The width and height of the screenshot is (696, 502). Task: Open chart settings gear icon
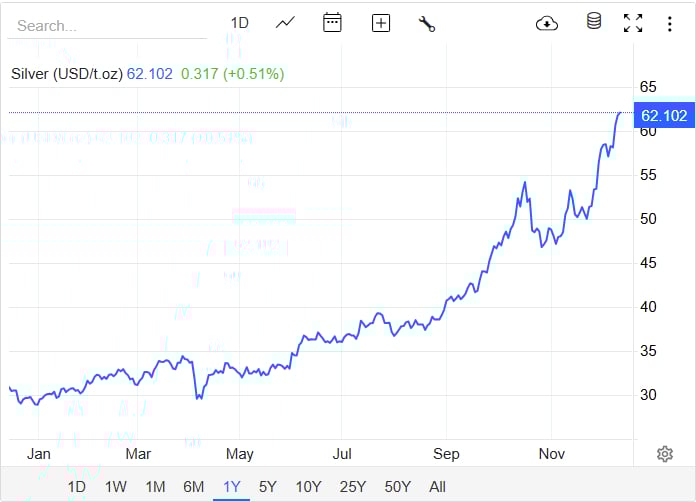click(x=665, y=454)
